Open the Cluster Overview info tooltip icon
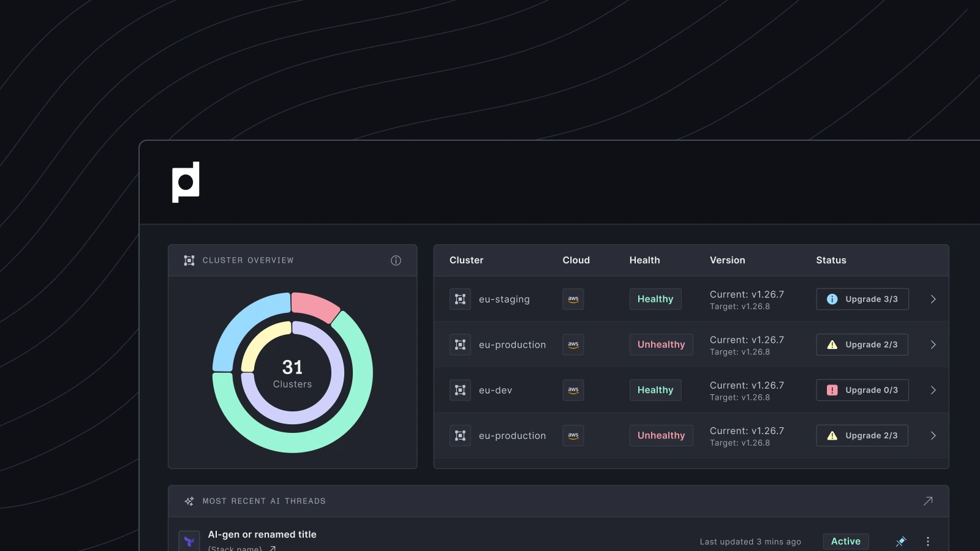 pyautogui.click(x=396, y=260)
